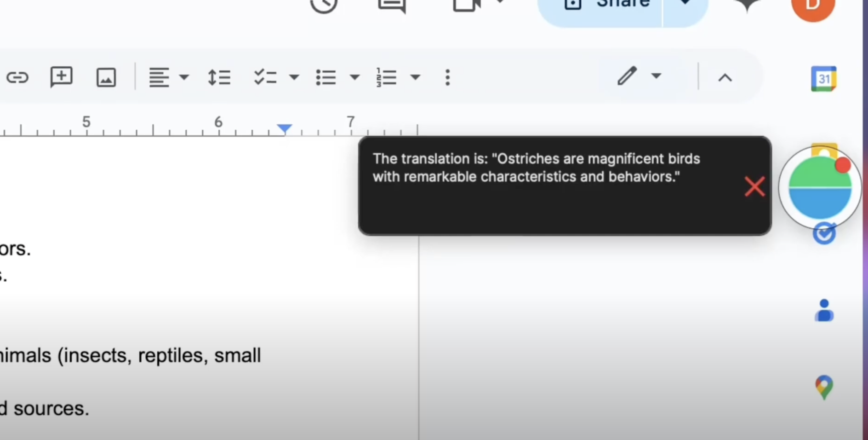
Task: Open line and paragraph spacing
Action: point(219,77)
